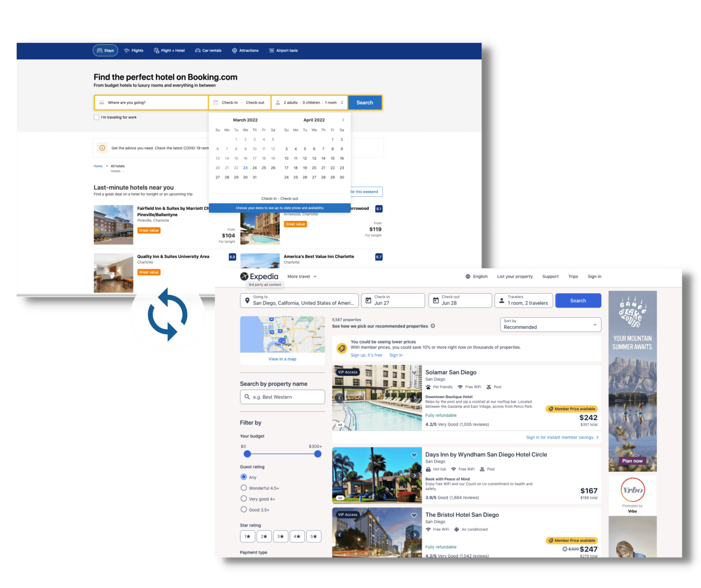Screen dimensions: 701x588
Task: Click the Expedia logo
Action: 259,276
